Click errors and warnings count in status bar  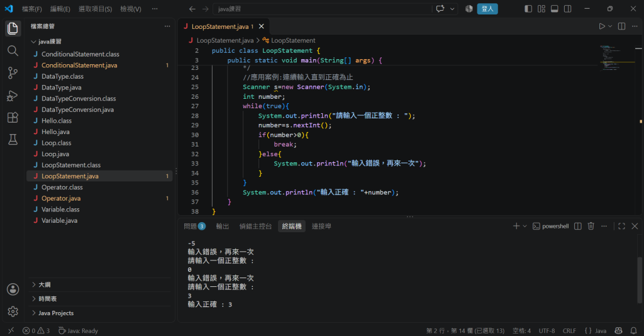pyautogui.click(x=36, y=331)
